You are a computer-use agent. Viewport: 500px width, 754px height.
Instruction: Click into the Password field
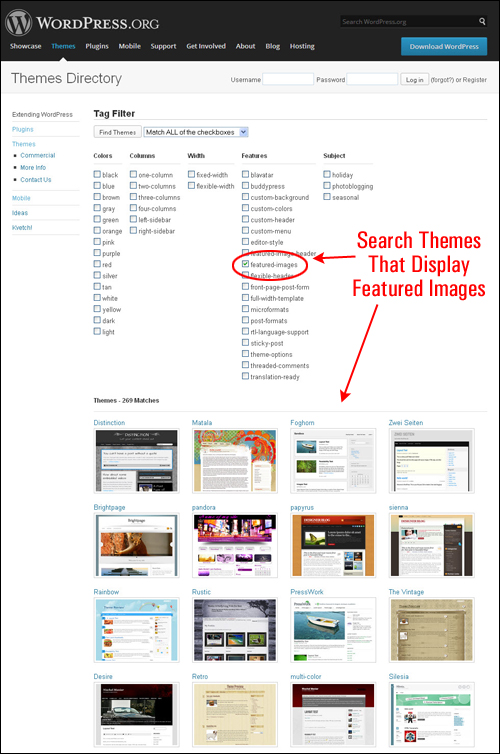click(373, 79)
